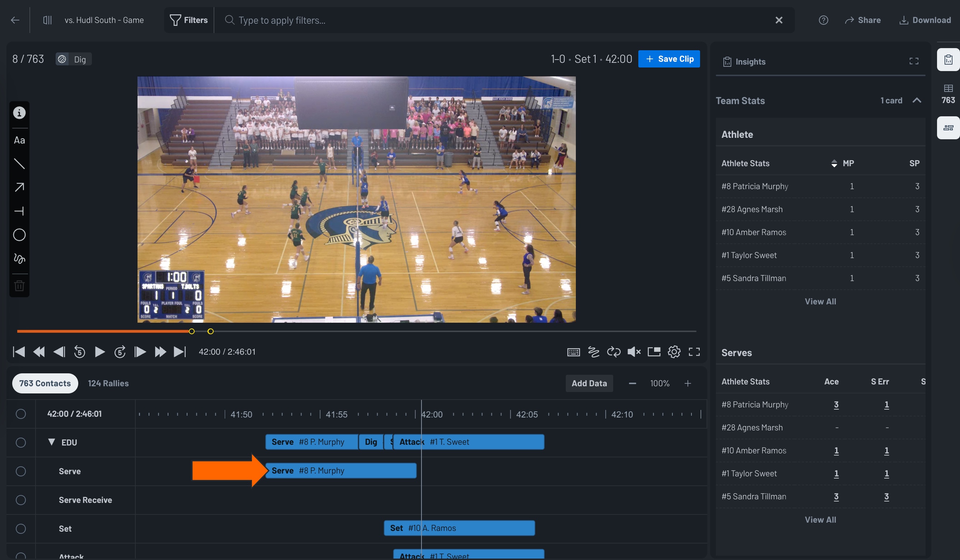Screen dimensions: 960x560
Task: Open video playback settings gear
Action: [674, 352]
